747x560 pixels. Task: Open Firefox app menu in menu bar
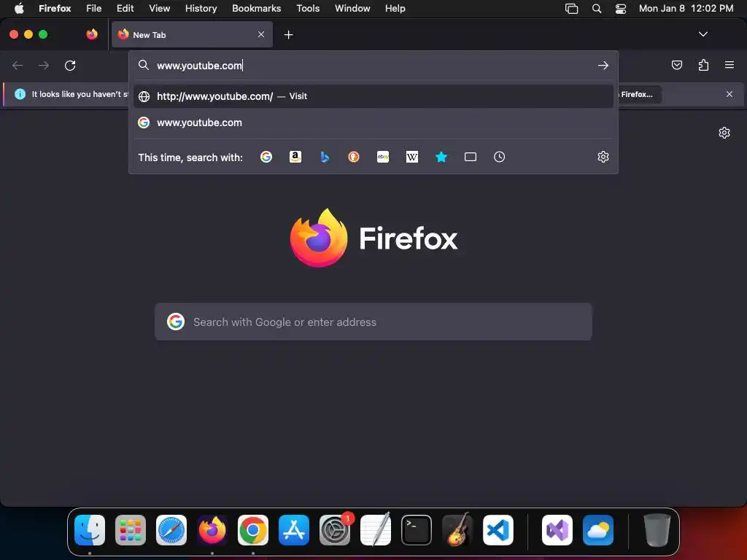55,8
